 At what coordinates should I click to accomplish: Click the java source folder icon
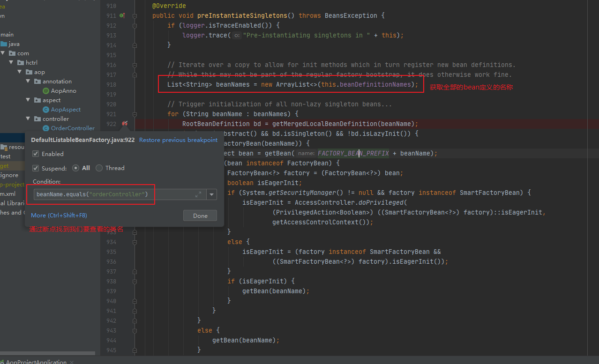click(x=4, y=44)
